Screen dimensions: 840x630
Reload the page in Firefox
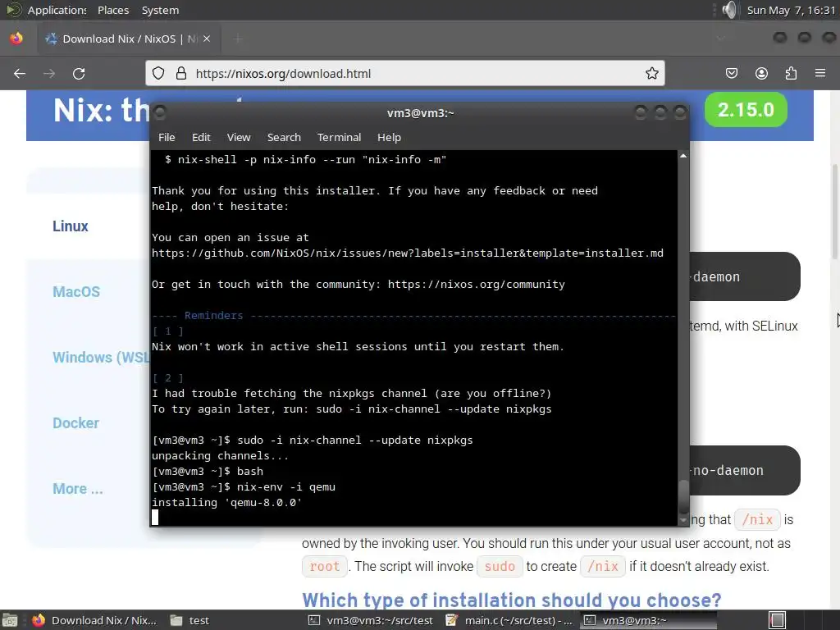click(79, 73)
